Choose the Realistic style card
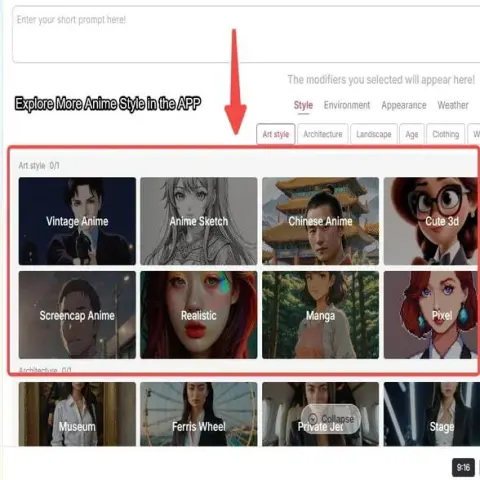480x480 pixels. coord(199,315)
